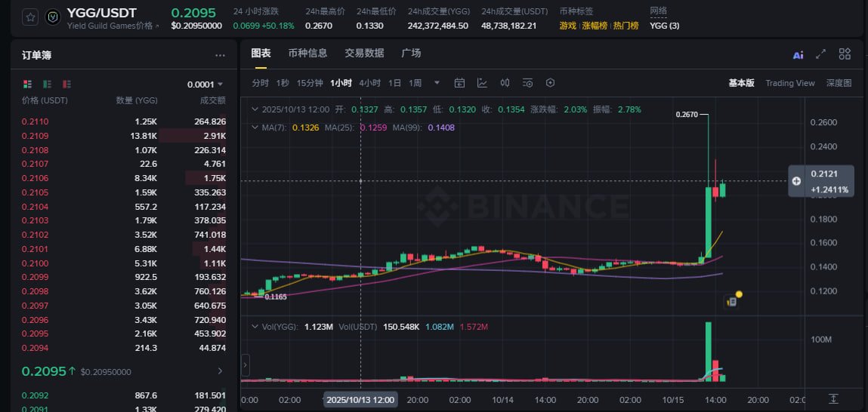
Task: Click the 0.2110 sell order price row
Action: [x=35, y=121]
